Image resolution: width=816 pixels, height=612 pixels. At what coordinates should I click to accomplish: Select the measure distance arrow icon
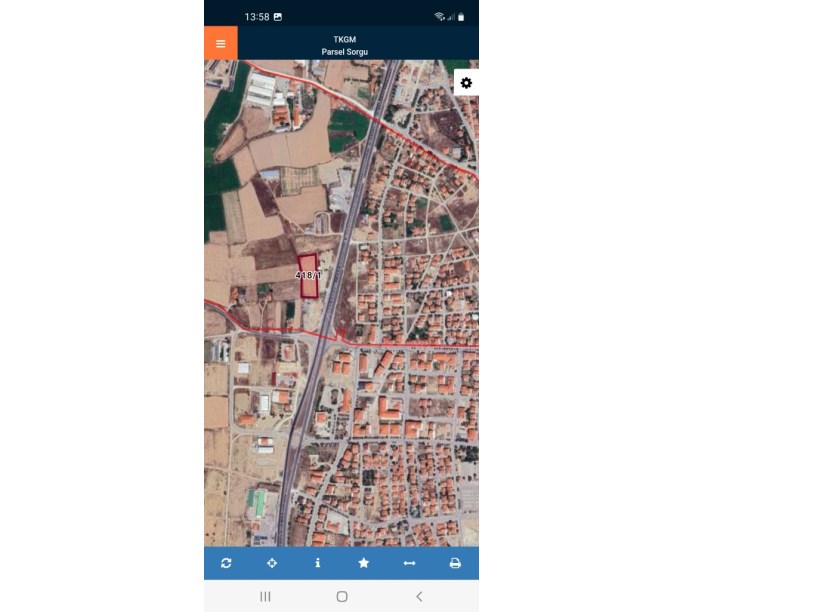(x=410, y=563)
